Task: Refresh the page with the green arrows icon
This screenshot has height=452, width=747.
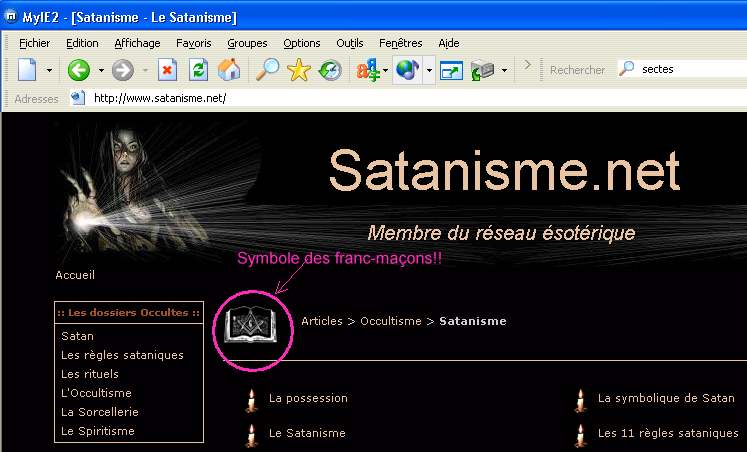Action: click(198, 70)
